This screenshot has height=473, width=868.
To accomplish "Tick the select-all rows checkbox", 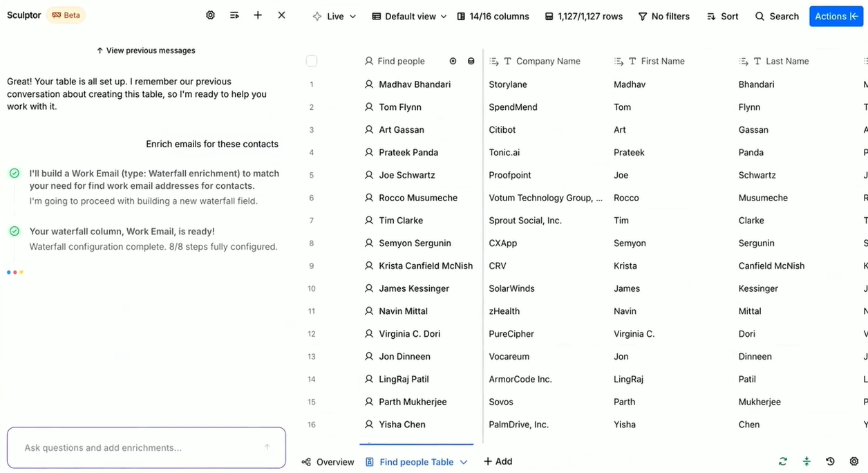I will tap(312, 62).
